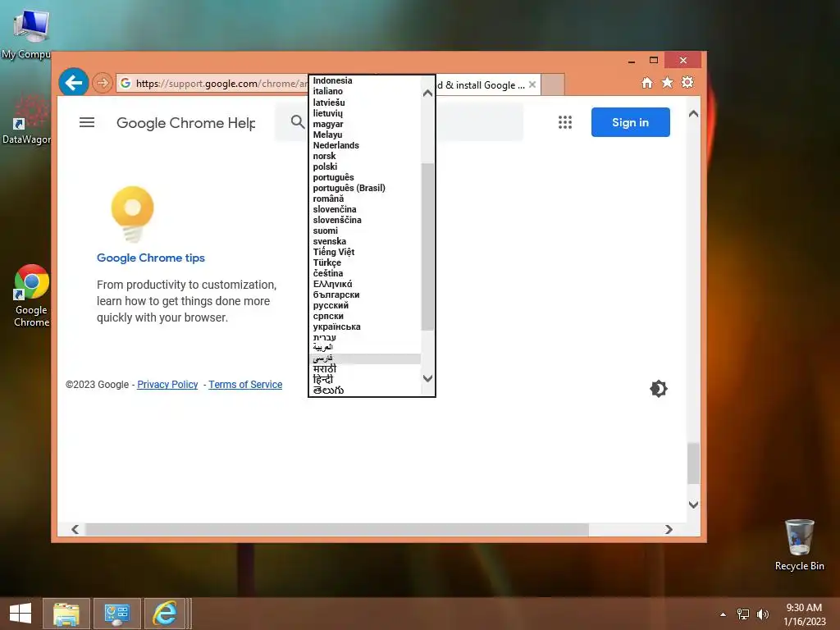Open volume speaker tray icon
The height and width of the screenshot is (630, 840).
(762, 614)
